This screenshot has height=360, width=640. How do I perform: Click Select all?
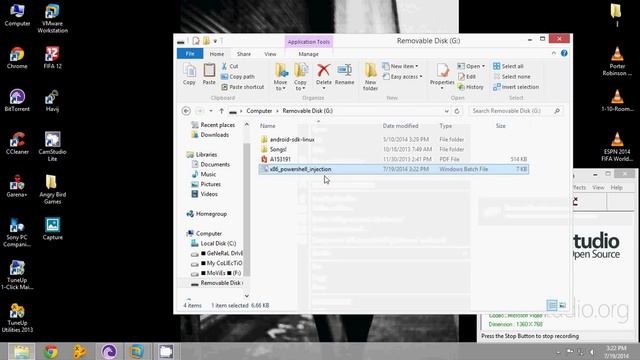click(x=508, y=66)
